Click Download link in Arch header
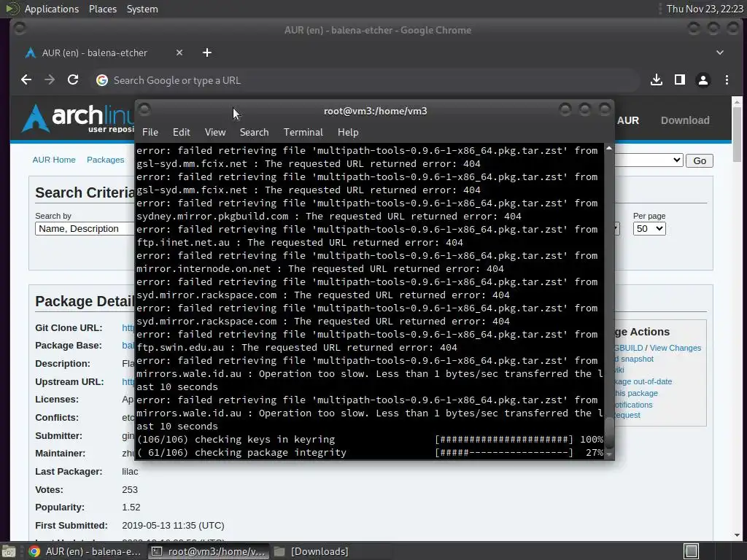 click(x=685, y=120)
